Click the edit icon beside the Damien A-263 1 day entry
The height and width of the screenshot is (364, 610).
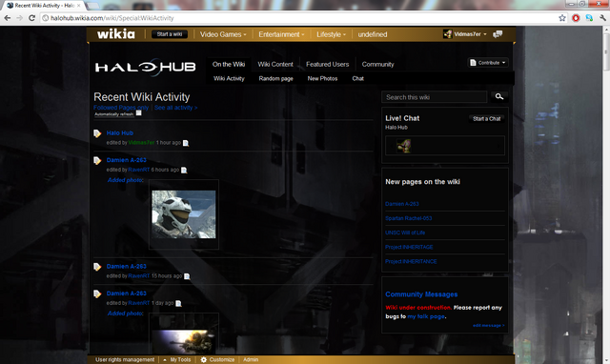[97, 294]
